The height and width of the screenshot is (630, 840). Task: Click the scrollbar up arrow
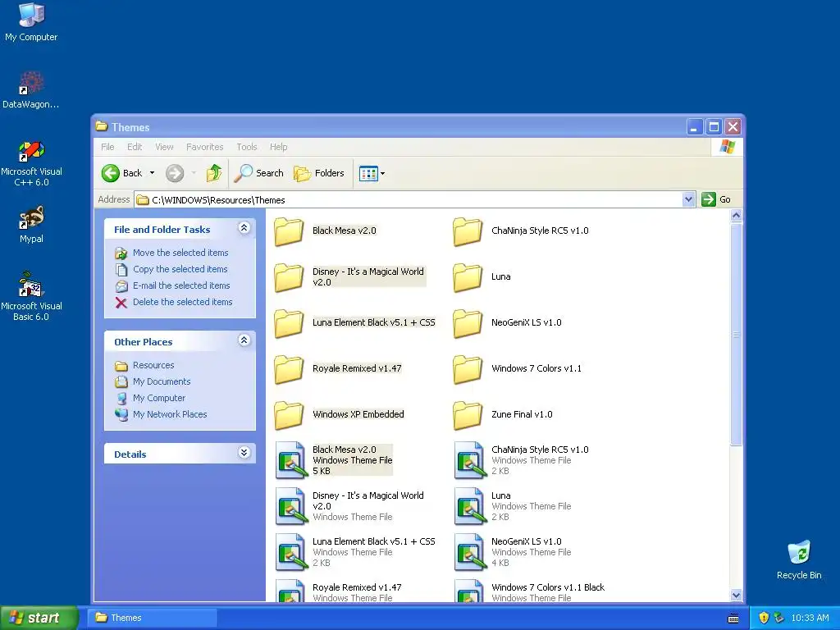pyautogui.click(x=736, y=216)
